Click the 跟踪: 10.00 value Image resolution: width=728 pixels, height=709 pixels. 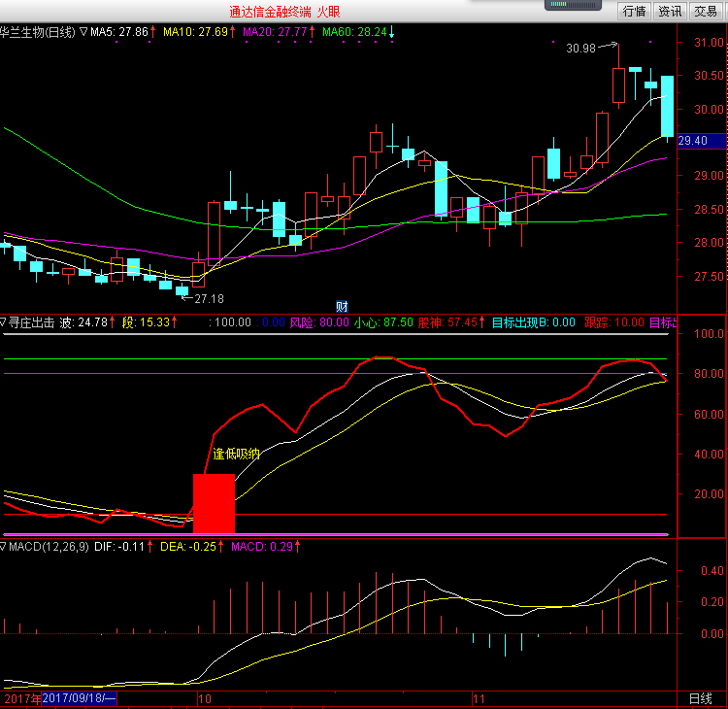click(614, 322)
